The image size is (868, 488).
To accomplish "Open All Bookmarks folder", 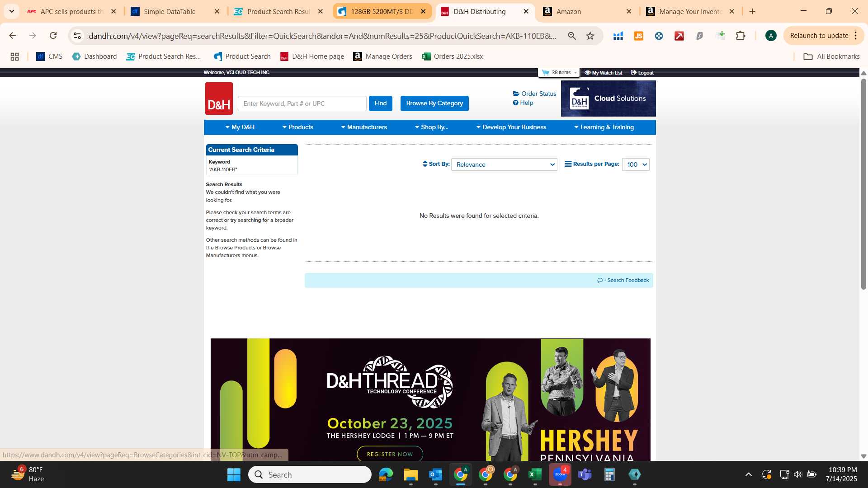I will 832,56.
